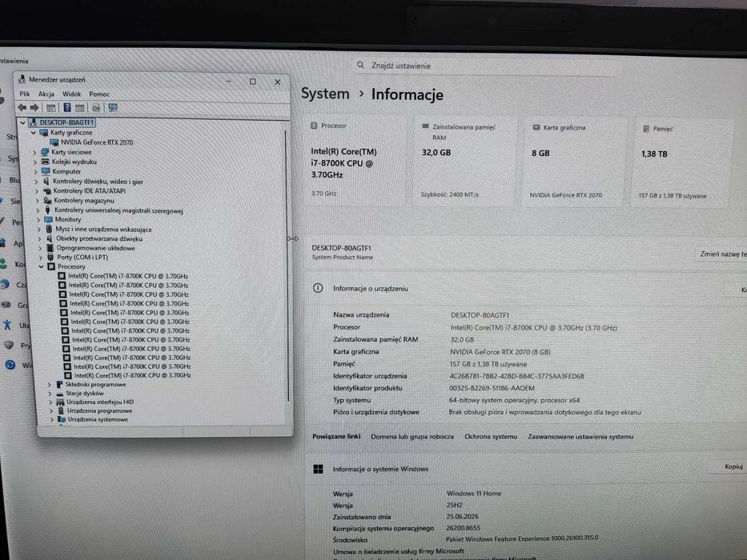Viewport: 747px width, 560px height.
Task: Click Oprogramowanie układowe tree item
Action: click(x=95, y=248)
